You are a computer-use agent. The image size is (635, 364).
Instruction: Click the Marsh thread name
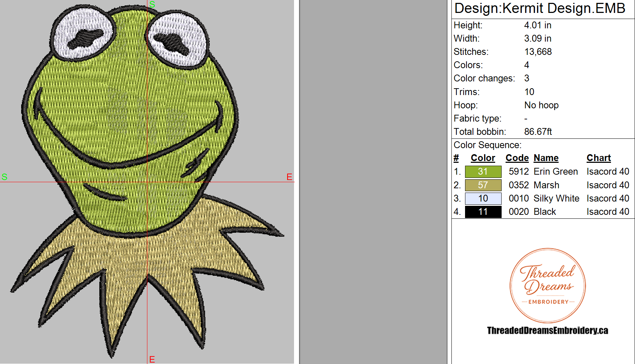click(x=546, y=185)
